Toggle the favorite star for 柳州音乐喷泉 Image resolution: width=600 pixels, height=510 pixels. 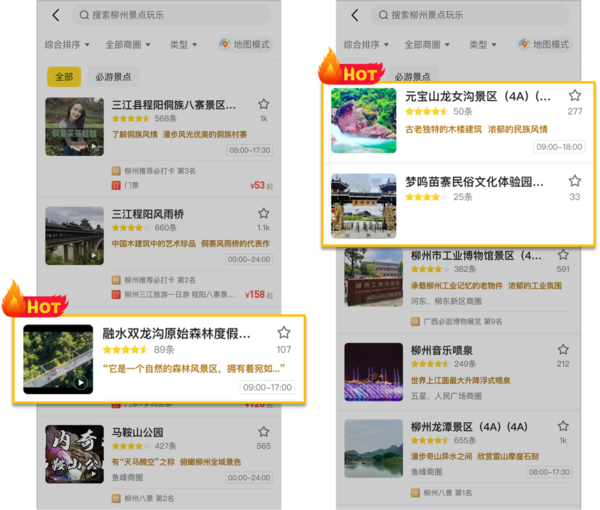click(x=563, y=349)
